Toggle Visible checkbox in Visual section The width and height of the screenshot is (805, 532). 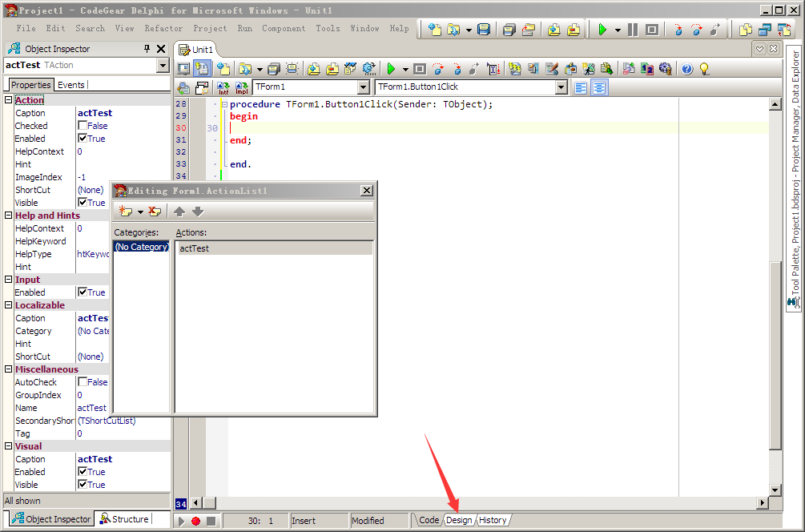pos(83,484)
